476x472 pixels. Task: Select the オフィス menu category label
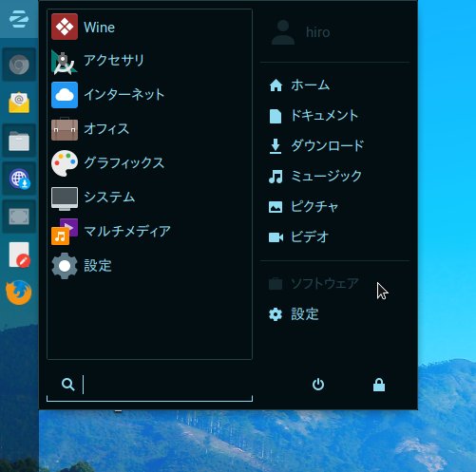[x=106, y=129]
